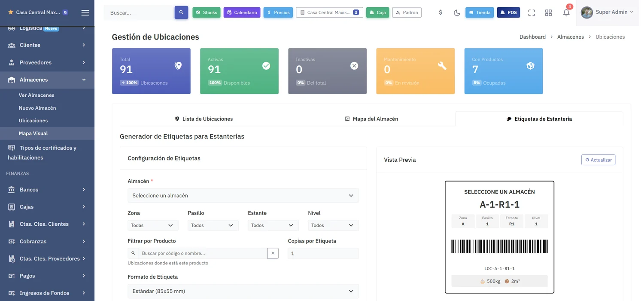Viewport: 644px width, 301px height.
Task: Expand Ctas. Ctes. Clientes sidebar section
Action: point(47,224)
